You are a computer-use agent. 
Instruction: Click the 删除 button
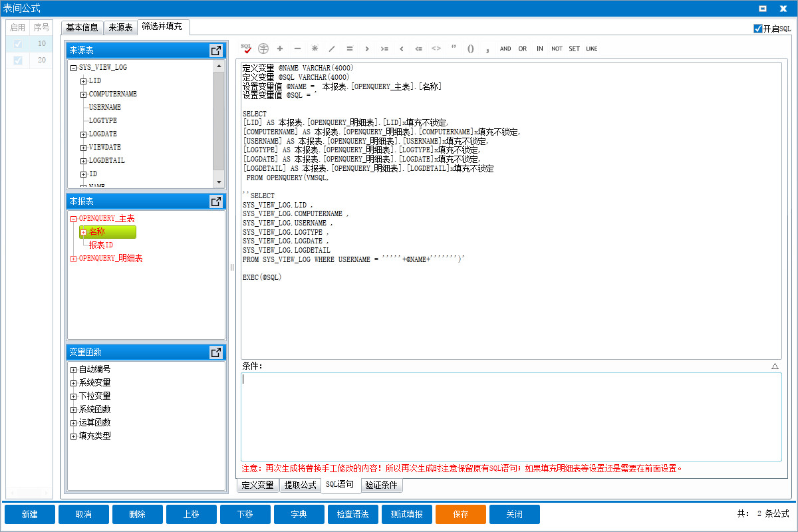[x=138, y=515]
